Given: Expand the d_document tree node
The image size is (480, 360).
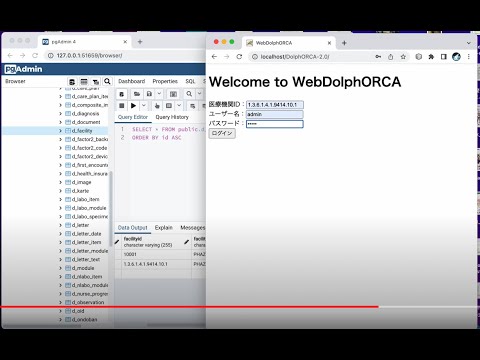Looking at the screenshot, I should 60,122.
